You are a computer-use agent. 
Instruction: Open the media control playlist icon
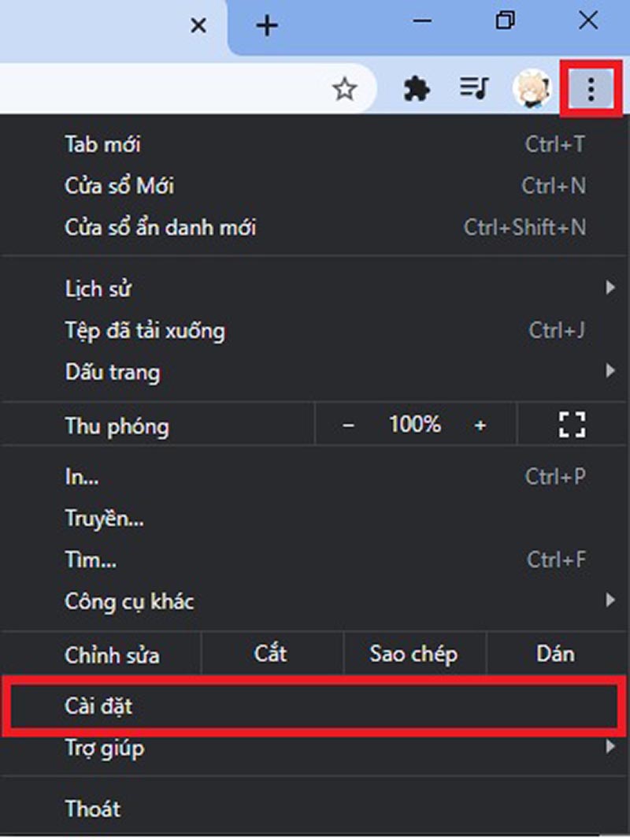(x=474, y=87)
